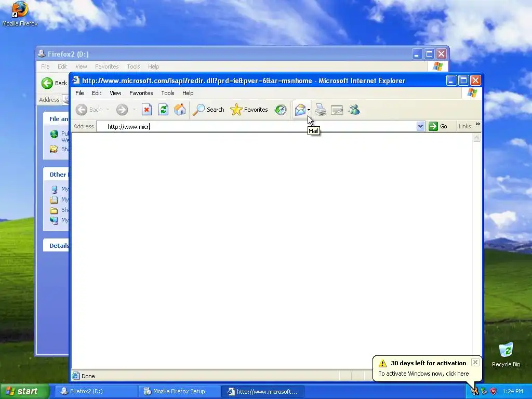Open the File menu in Firefox2 (D:) window
This screenshot has height=399, width=532.
[45, 66]
